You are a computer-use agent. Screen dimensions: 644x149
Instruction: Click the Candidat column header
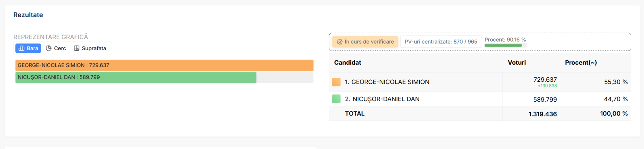347,63
